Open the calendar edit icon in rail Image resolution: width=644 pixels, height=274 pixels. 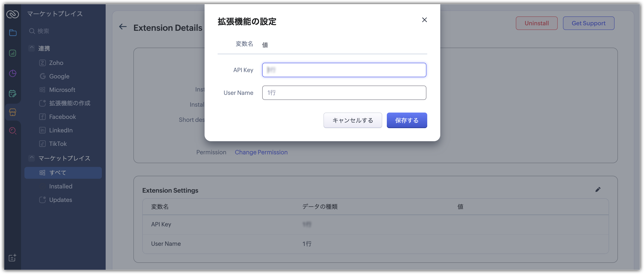click(x=13, y=94)
